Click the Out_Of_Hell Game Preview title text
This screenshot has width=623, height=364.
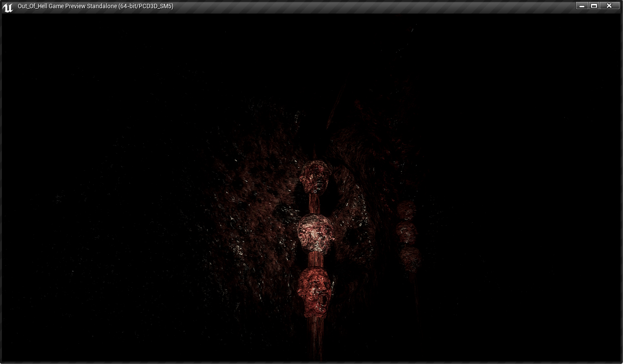tap(95, 6)
